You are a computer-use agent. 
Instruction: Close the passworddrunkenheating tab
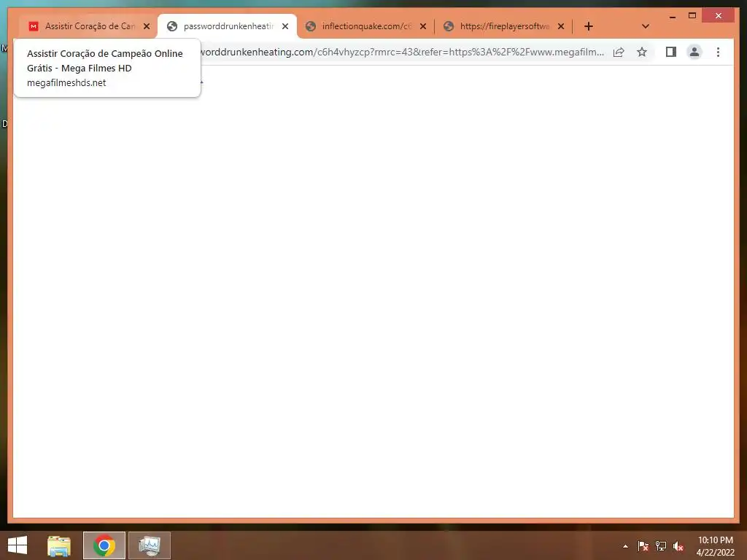point(285,26)
